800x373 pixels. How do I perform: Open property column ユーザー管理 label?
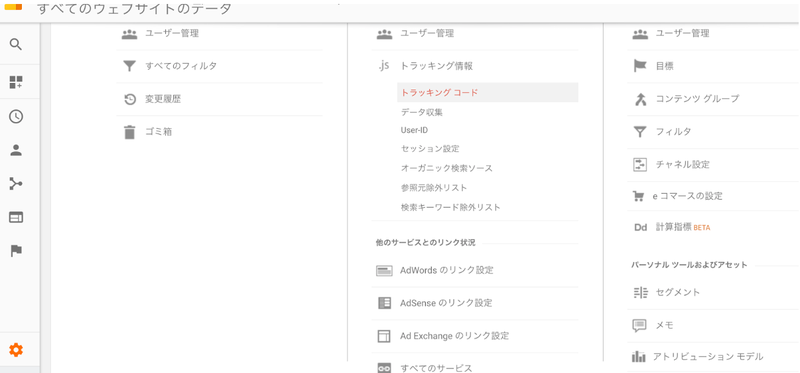[427, 34]
